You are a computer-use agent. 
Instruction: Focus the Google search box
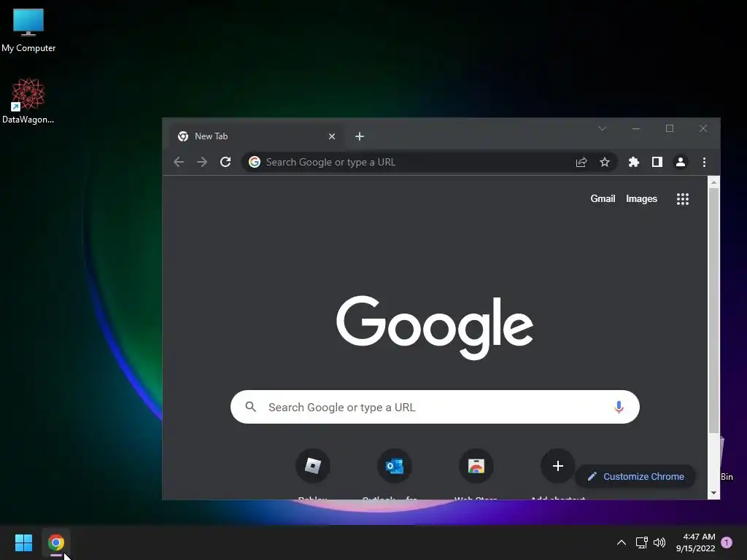coord(435,407)
